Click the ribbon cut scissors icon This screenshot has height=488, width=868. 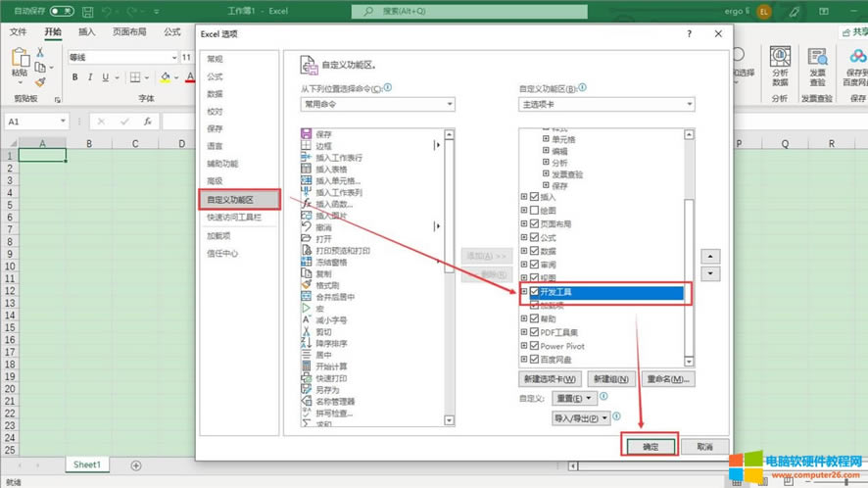click(40, 53)
